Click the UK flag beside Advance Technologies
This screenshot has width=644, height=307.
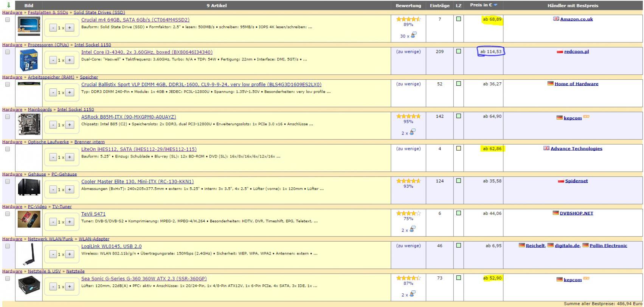tap(546, 148)
